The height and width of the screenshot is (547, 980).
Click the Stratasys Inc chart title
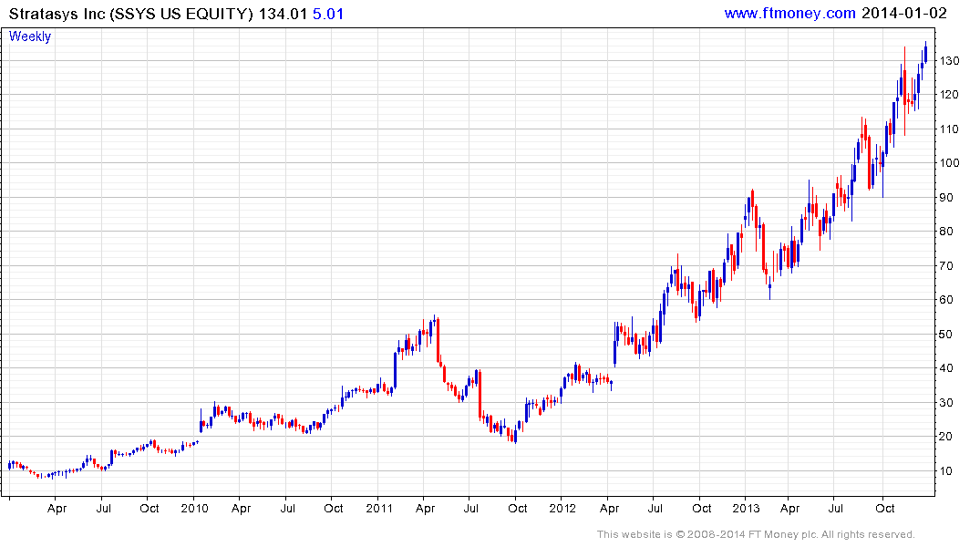[131, 14]
